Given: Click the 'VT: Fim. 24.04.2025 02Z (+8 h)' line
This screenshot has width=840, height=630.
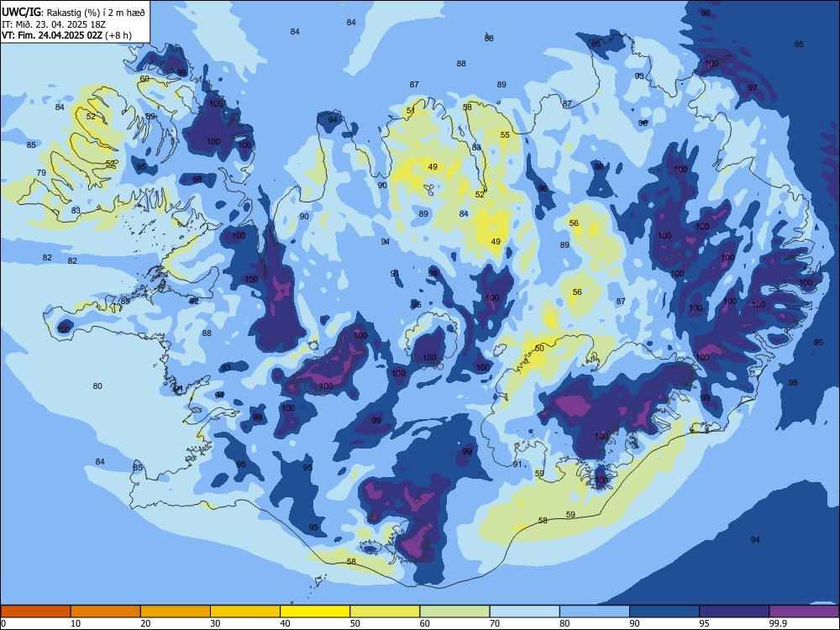Looking at the screenshot, I should (x=66, y=35).
